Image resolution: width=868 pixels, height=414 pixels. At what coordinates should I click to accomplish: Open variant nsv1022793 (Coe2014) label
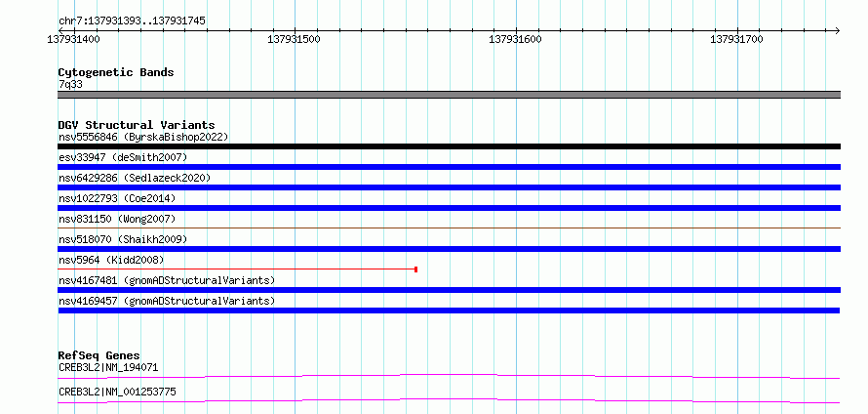pos(117,198)
